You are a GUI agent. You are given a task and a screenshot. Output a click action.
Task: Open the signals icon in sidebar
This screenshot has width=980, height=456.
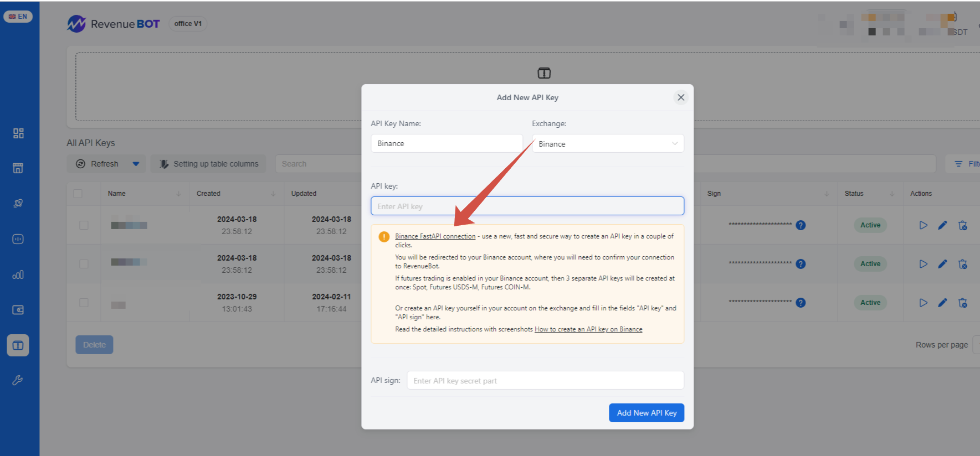[x=18, y=239]
